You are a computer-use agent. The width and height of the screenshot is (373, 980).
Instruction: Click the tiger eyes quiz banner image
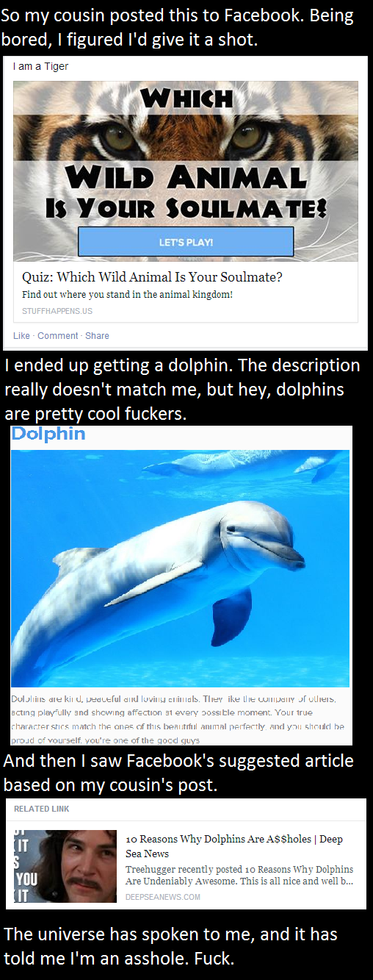click(x=186, y=171)
